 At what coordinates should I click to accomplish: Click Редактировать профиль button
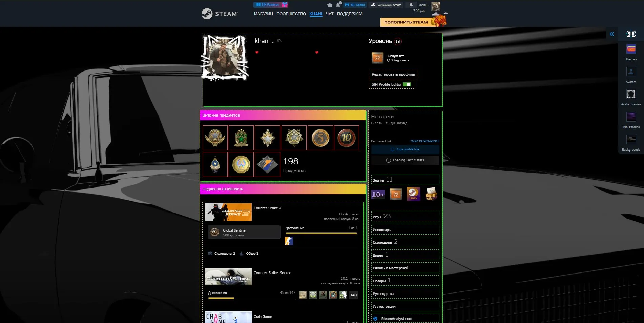[x=393, y=74]
